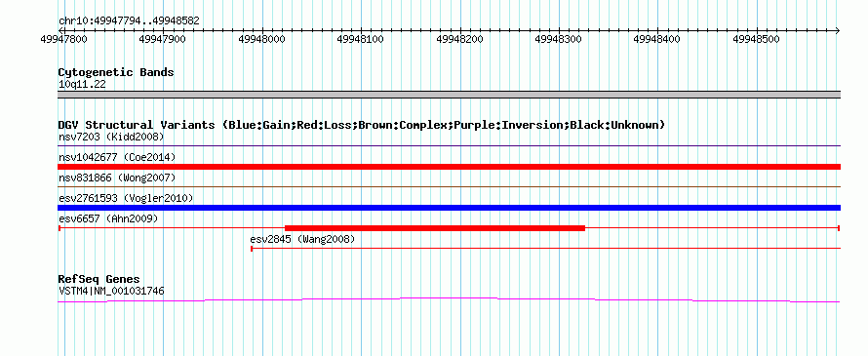
Task: Open the esv2845 (Wang2008) variant label
Action: coord(302,239)
